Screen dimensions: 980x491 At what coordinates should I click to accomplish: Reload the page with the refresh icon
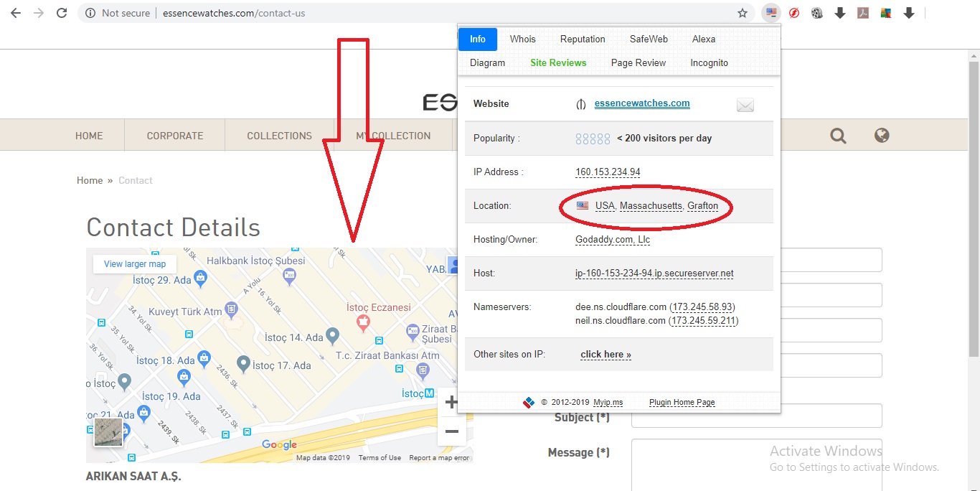(62, 13)
